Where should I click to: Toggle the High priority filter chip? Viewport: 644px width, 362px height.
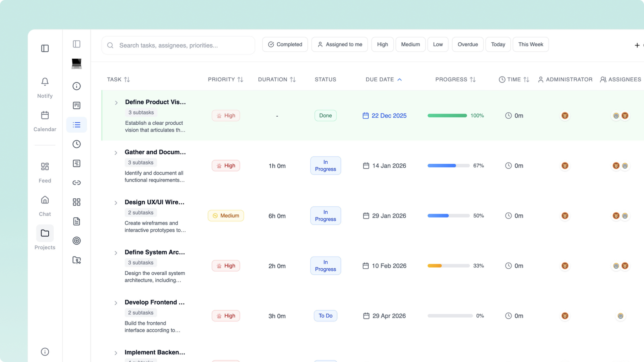pos(382,44)
